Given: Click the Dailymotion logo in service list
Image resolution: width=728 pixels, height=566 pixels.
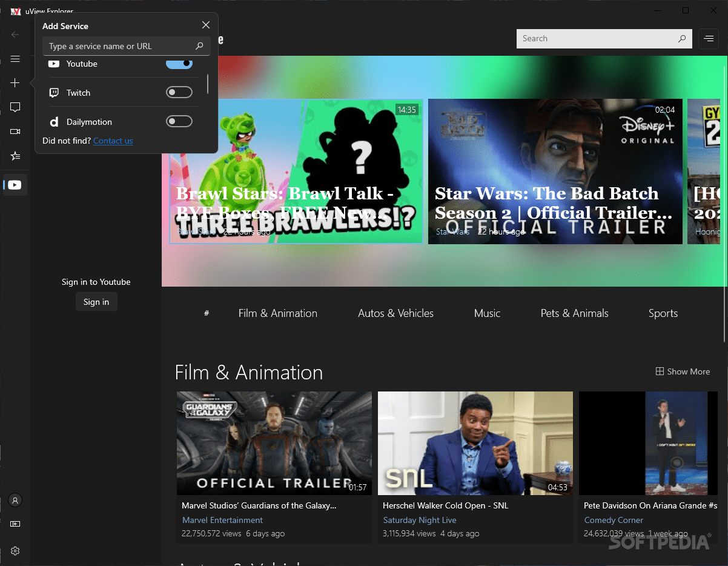Looking at the screenshot, I should click(54, 122).
